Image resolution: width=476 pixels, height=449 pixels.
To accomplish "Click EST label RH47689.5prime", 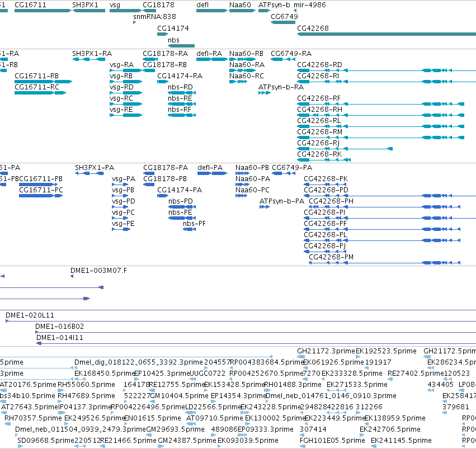I will [x=86, y=396].
